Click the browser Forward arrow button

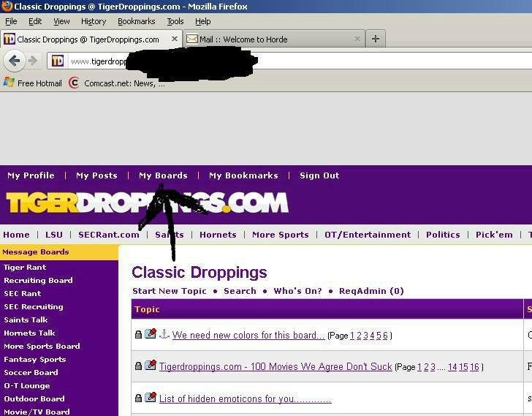(33, 61)
